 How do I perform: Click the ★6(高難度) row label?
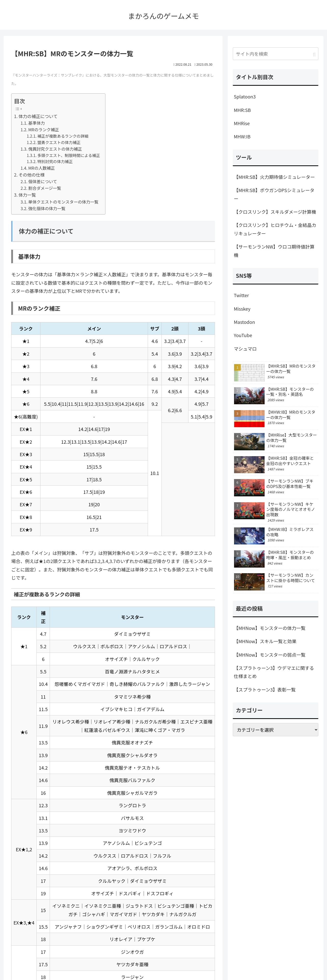tap(26, 416)
